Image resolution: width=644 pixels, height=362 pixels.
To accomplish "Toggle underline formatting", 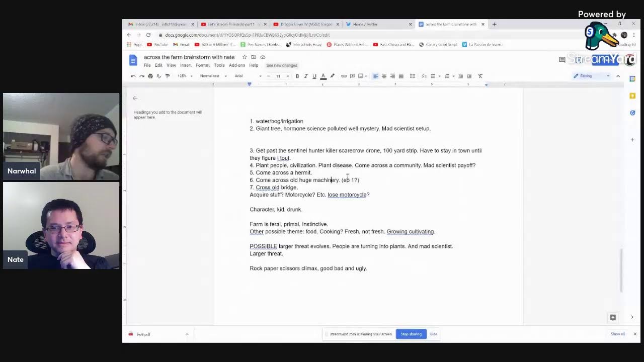I will pos(314,76).
